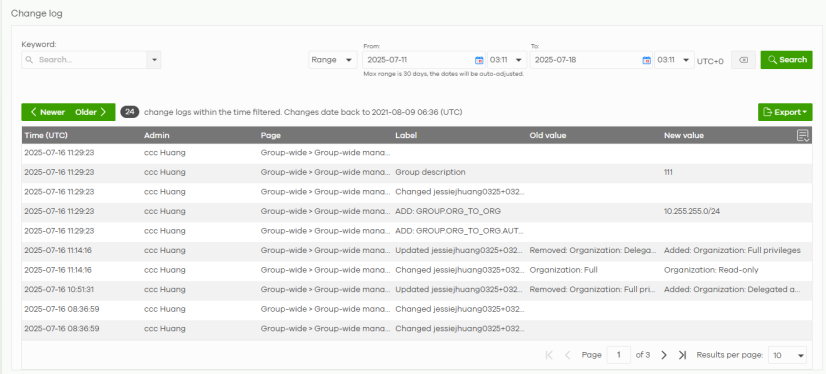Open the column settings icon in table header
Screen dimensions: 826x374
pos(803,136)
